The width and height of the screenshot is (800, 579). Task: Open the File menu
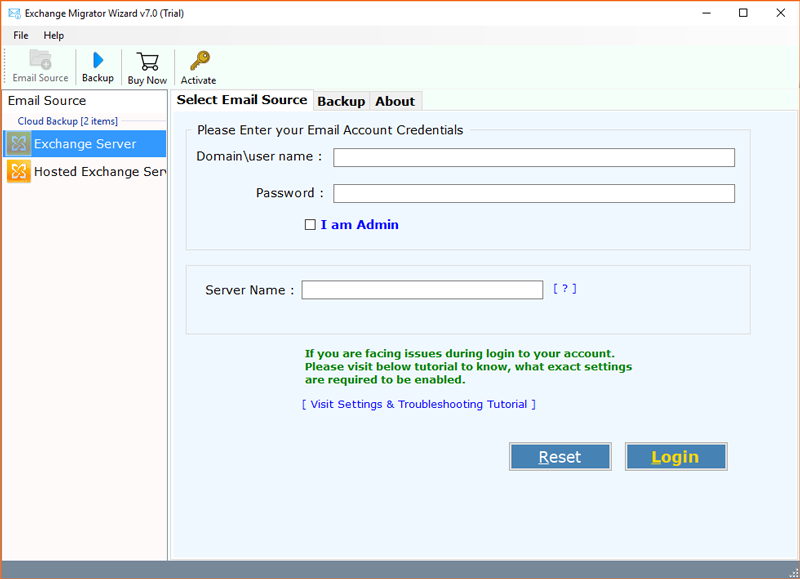[x=21, y=35]
